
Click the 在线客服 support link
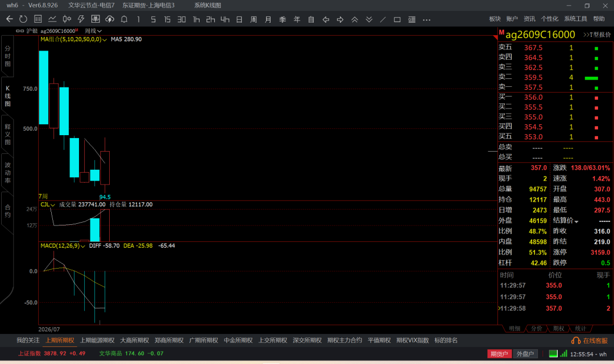590,341
